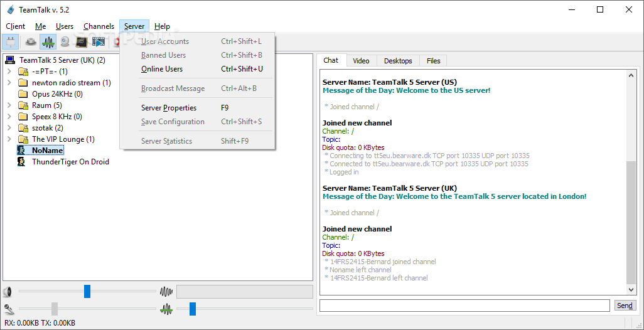
Task: Turn on the webcam video toolbar icon
Action: (65, 42)
